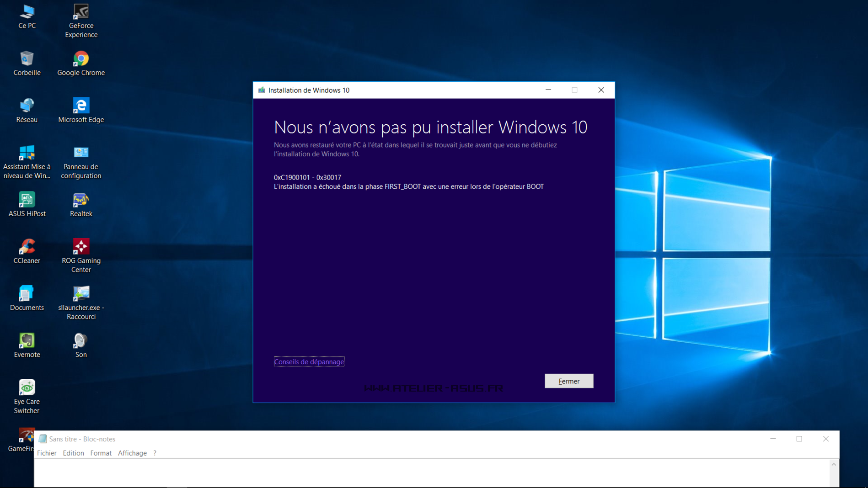Viewport: 868px width, 488px height.
Task: Open the Edition menu in Bloc-notes
Action: coord(73,453)
